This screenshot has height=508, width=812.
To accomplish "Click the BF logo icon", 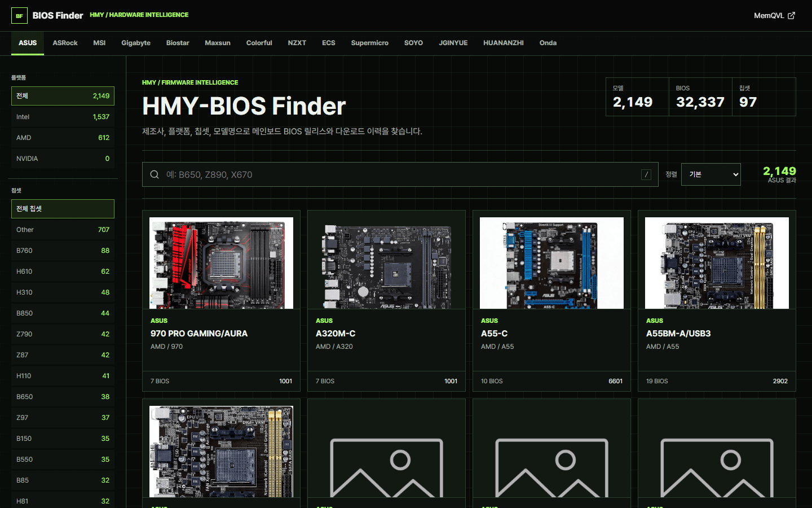I will tap(19, 15).
